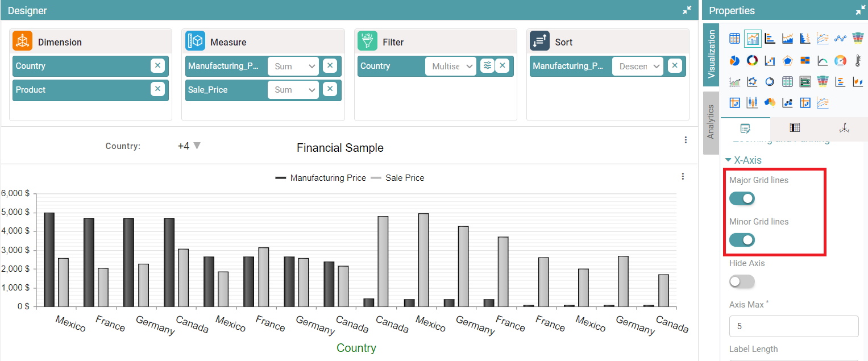Image resolution: width=868 pixels, height=361 pixels.
Task: Choose the thermometer visualization icon
Action: pyautogui.click(x=858, y=60)
